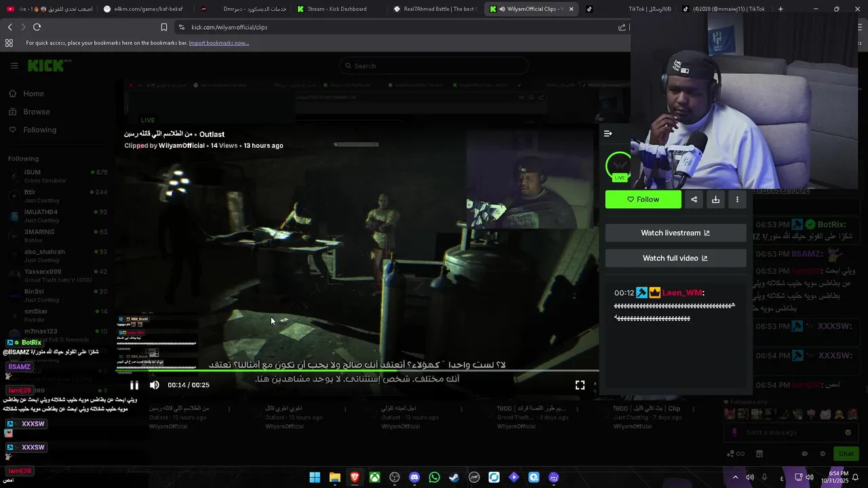
Task: Open Kick sidebar hamburger menu
Action: click(x=14, y=66)
